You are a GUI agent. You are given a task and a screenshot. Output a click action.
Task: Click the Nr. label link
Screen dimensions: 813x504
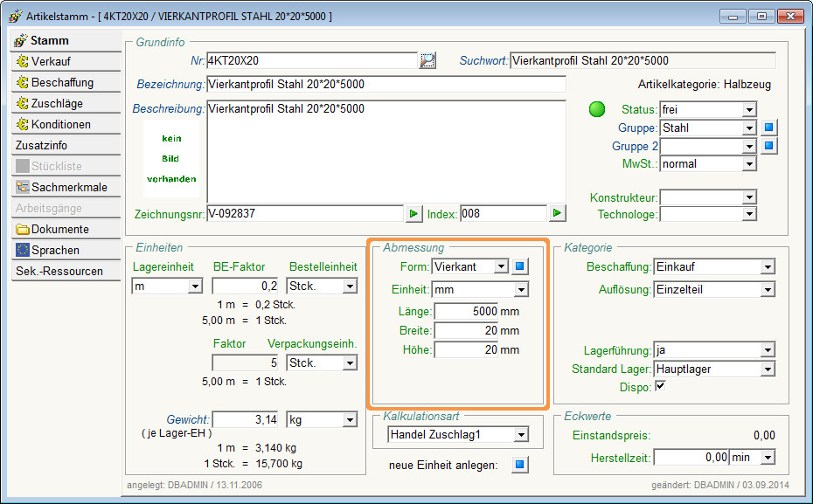197,60
